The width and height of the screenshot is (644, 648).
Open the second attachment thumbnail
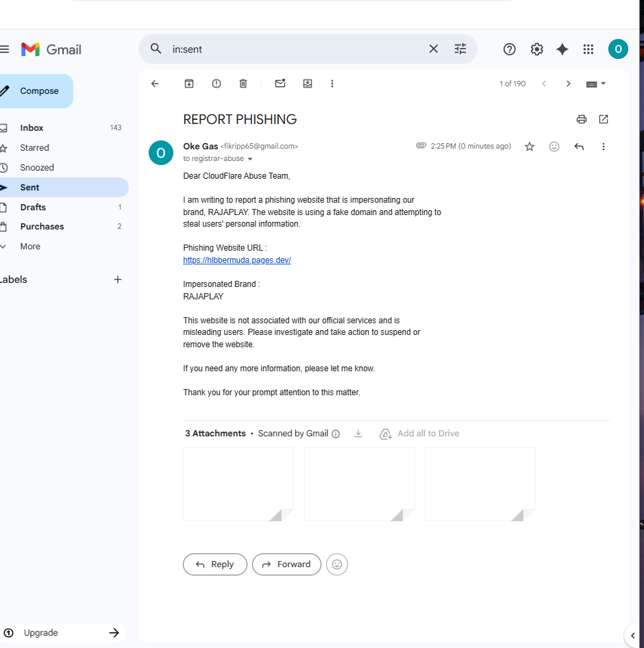point(360,484)
